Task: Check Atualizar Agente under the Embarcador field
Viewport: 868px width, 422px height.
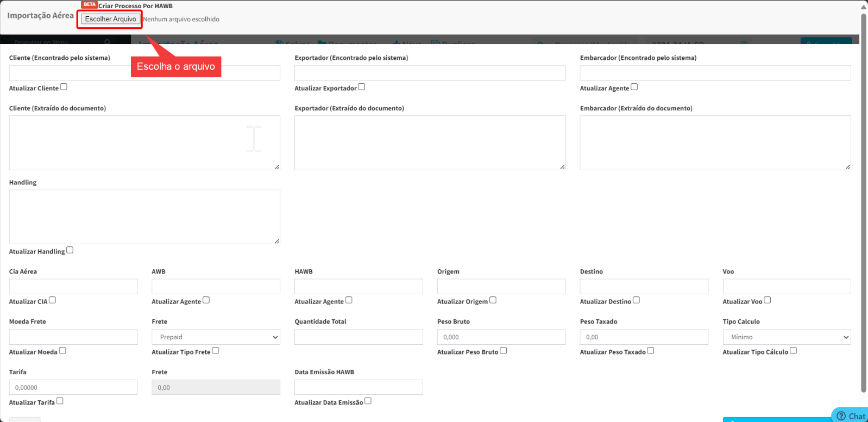Action: 634,87
